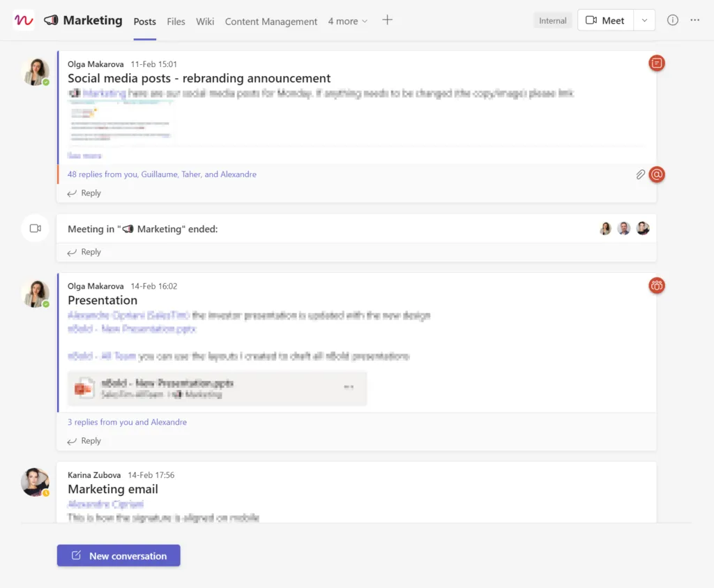714x588 pixels.
Task: Add a new tab with plus icon
Action: click(387, 20)
